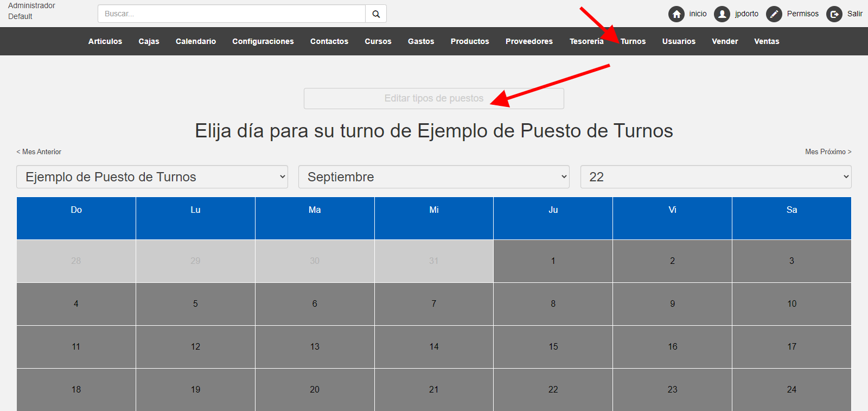The image size is (868, 411).
Task: Click the home icon next to inicio
Action: coord(676,14)
